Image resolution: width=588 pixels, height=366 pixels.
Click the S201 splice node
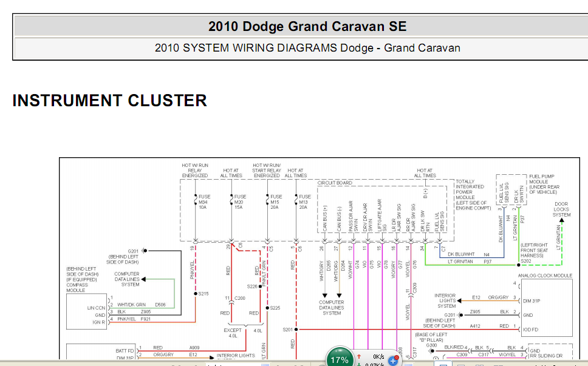[296, 330]
